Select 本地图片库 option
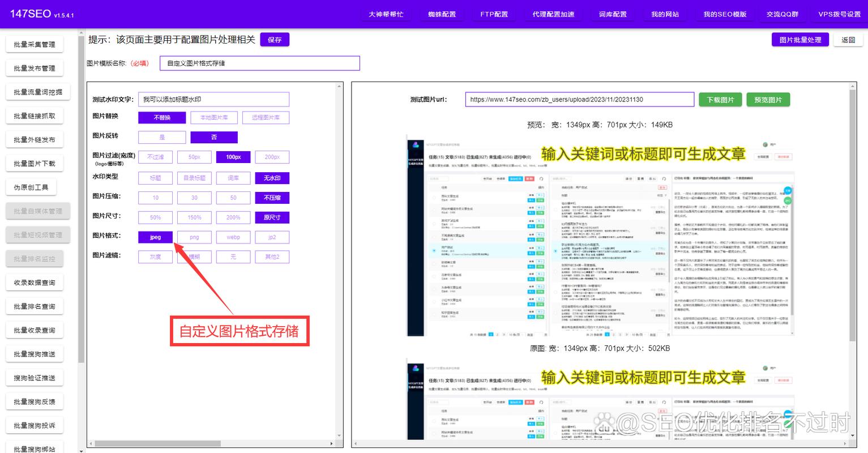This screenshot has height=453, width=868. coord(214,117)
